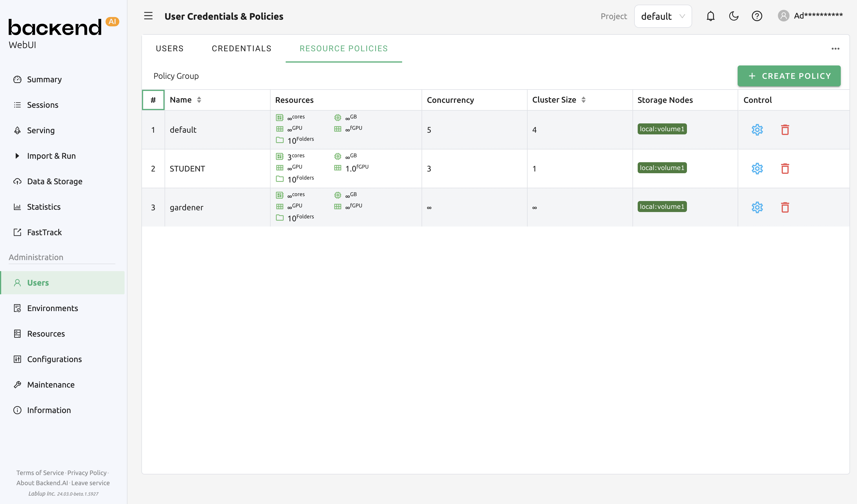Delete the STUDENT policy
The width and height of the screenshot is (857, 504).
785,168
